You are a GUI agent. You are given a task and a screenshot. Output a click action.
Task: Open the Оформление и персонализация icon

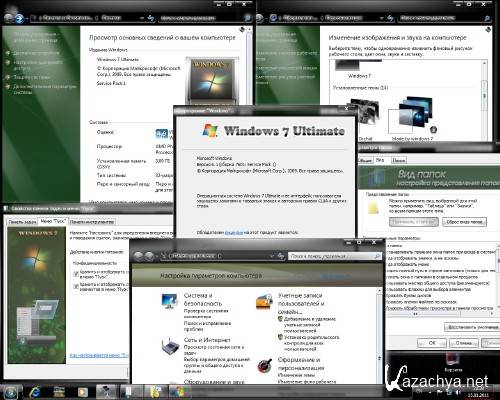click(264, 366)
